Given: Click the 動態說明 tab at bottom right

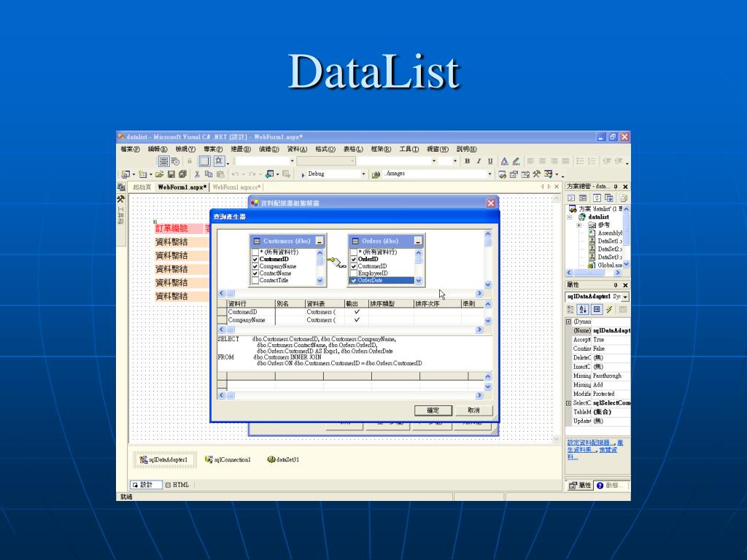Looking at the screenshot, I should point(612,485).
